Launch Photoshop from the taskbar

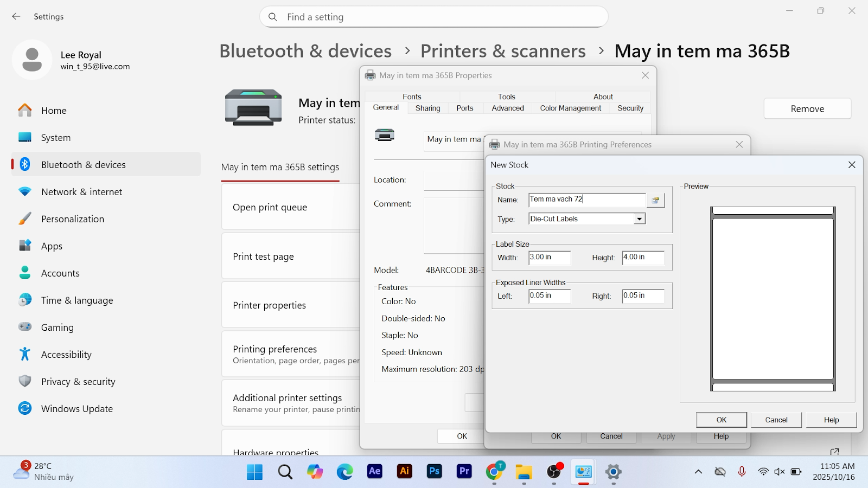coord(434,472)
